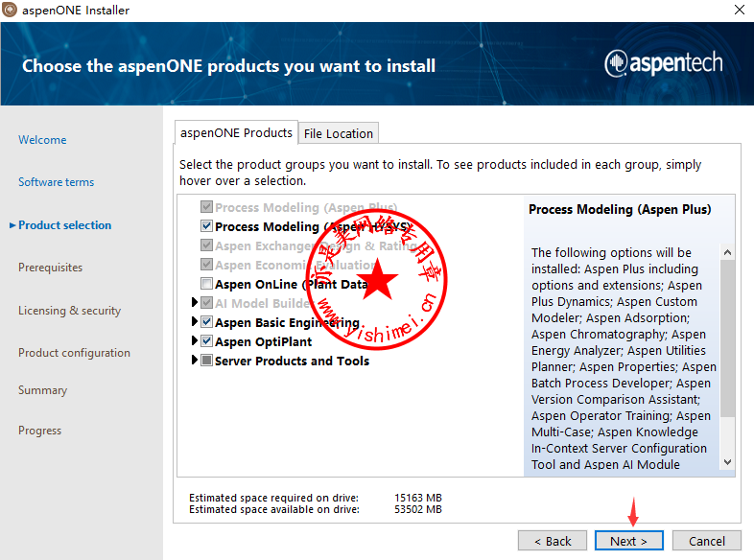Click Licensing & security in sidebar
The image size is (754, 560).
click(x=69, y=311)
